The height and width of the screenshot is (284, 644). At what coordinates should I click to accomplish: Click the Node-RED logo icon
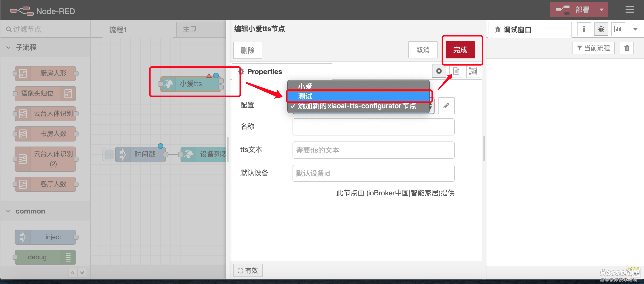(x=22, y=11)
